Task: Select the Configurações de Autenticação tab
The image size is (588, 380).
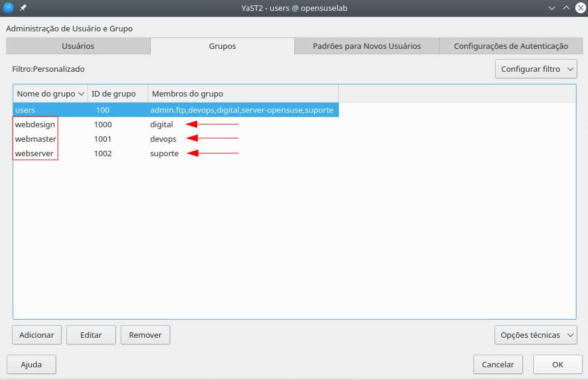Action: tap(510, 46)
